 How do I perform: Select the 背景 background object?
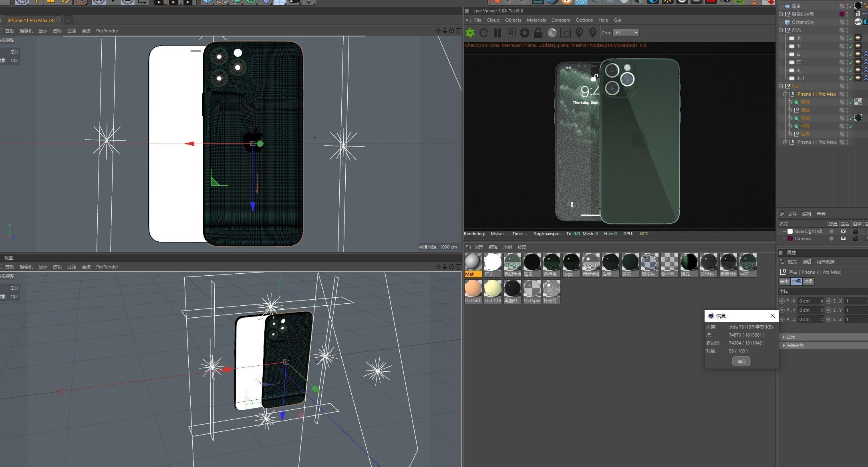(x=796, y=6)
